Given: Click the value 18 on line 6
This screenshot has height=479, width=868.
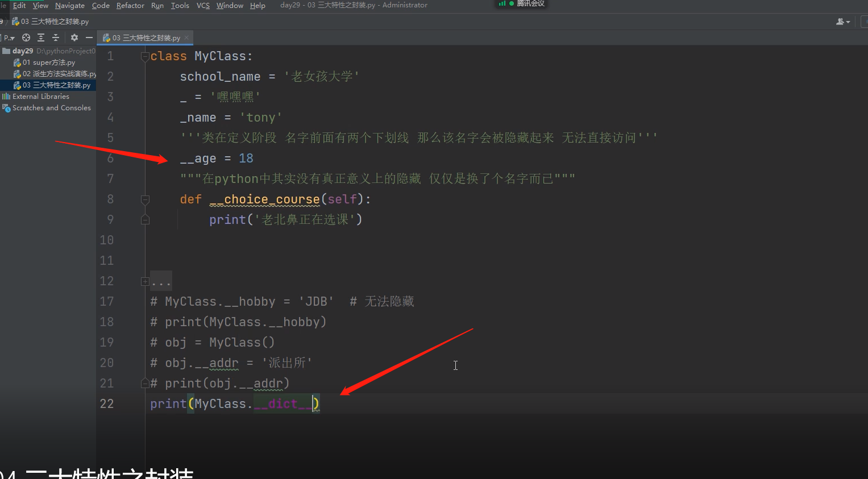Looking at the screenshot, I should [246, 159].
